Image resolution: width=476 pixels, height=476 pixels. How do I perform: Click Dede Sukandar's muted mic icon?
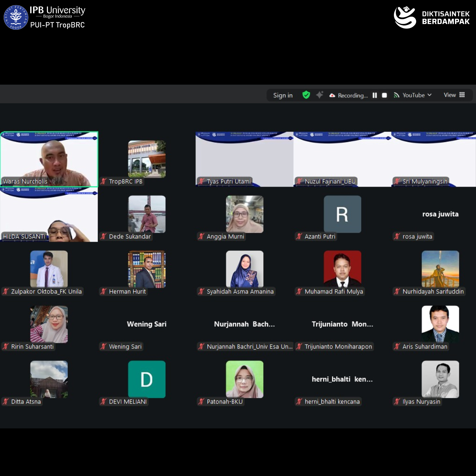click(x=104, y=236)
